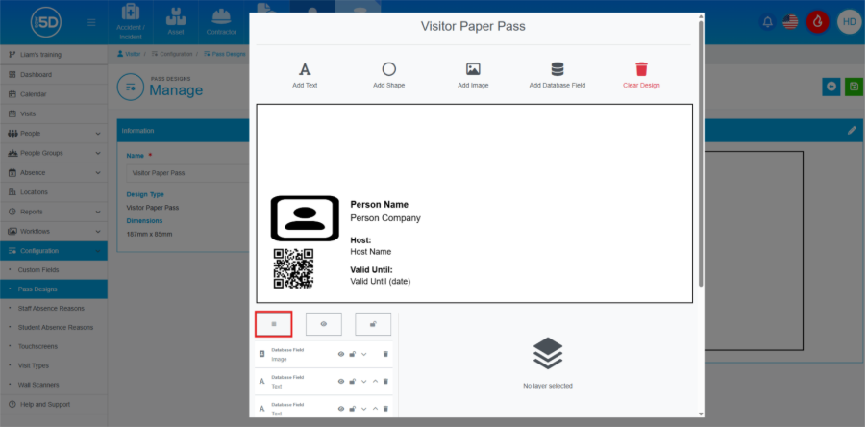
Task: Click the layer list menu button beside the eye button
Action: (x=273, y=324)
